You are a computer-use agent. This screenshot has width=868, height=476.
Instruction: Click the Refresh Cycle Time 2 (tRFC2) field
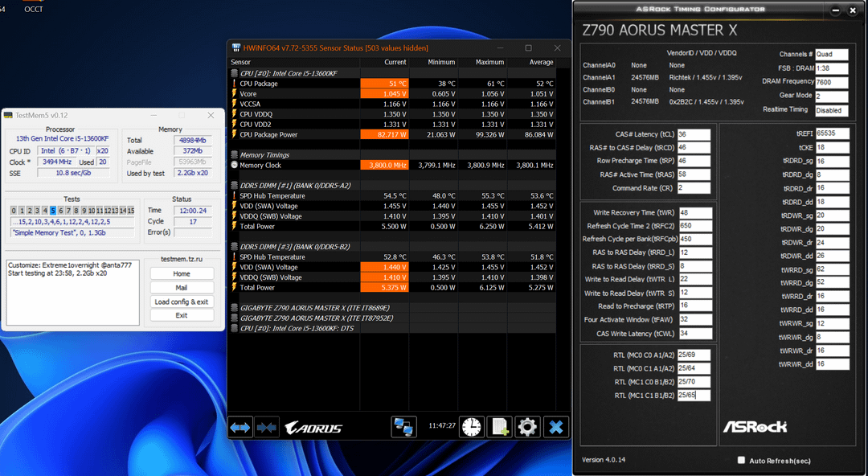(695, 226)
